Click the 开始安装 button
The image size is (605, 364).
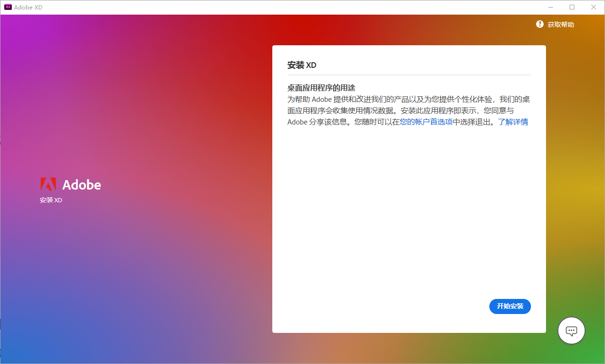click(510, 306)
